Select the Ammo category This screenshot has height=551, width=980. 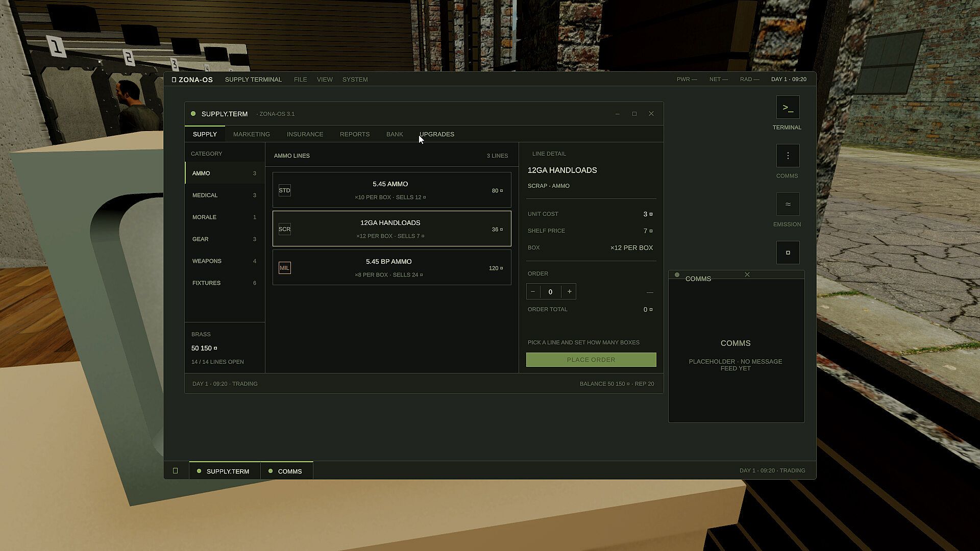pyautogui.click(x=225, y=173)
